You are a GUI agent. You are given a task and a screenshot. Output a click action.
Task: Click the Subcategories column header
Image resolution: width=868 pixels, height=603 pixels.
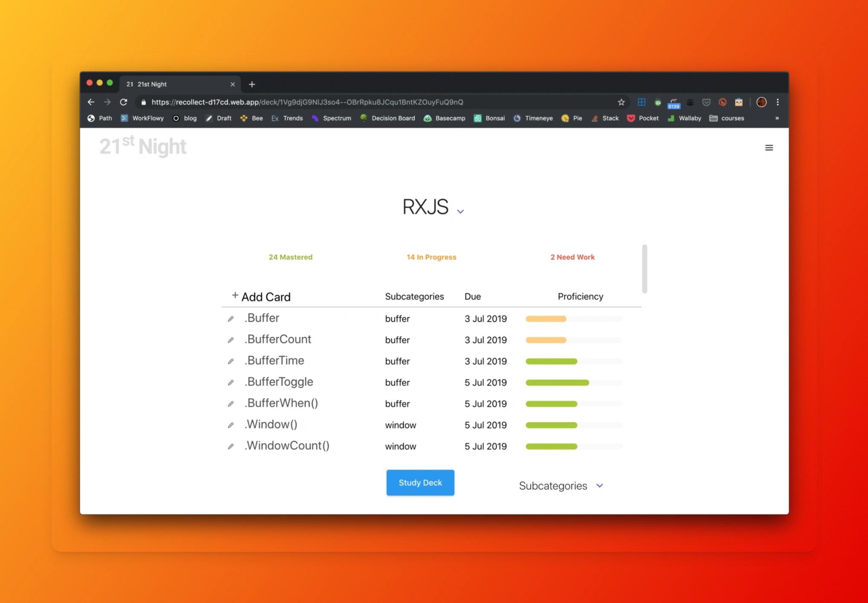click(x=414, y=296)
